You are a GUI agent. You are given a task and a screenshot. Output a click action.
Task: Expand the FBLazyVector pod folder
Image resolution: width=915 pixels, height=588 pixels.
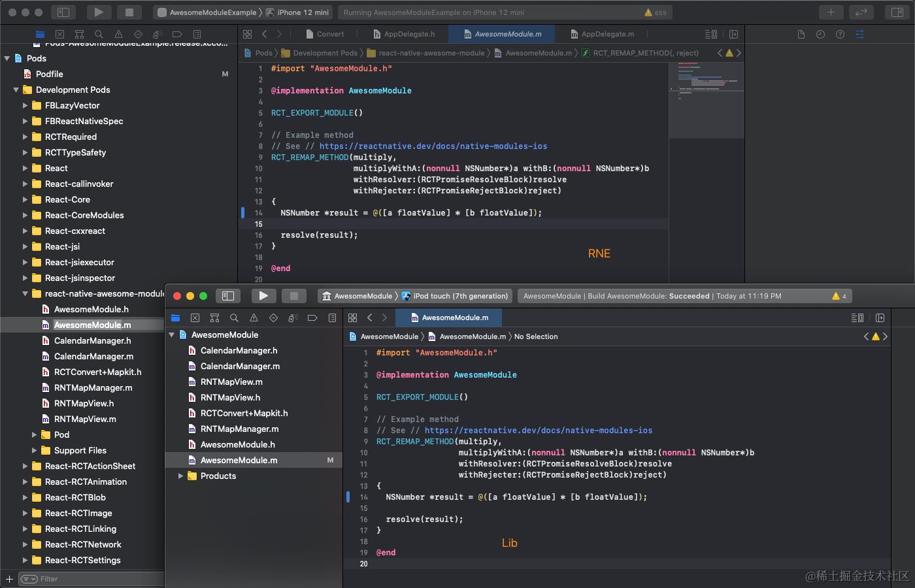click(25, 105)
